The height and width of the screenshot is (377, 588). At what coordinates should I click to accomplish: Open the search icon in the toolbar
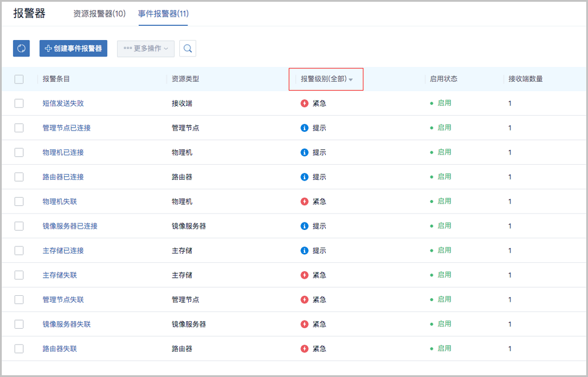point(188,48)
